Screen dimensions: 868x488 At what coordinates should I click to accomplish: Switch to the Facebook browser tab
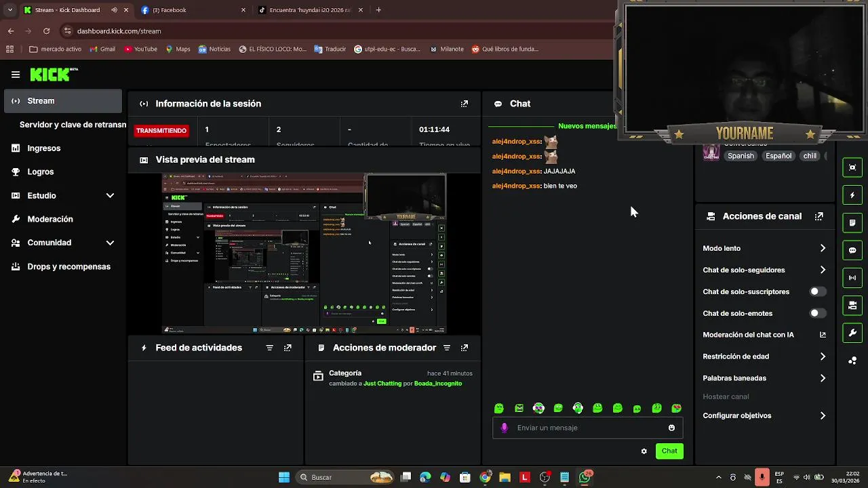tap(193, 10)
